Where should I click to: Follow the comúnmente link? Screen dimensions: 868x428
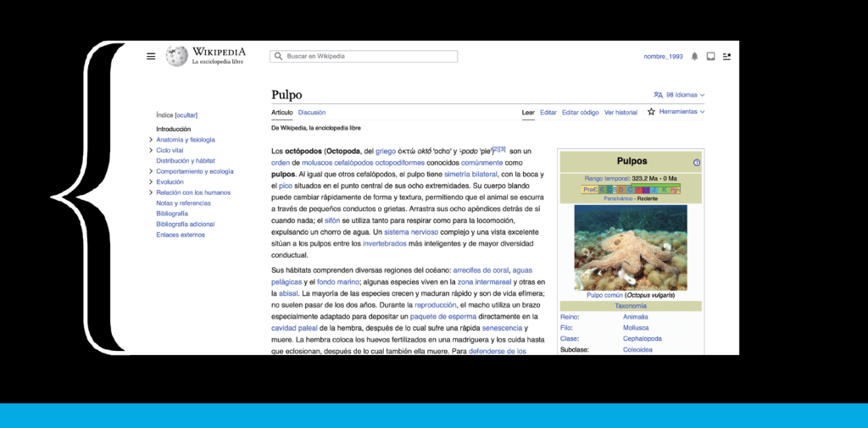(x=482, y=163)
